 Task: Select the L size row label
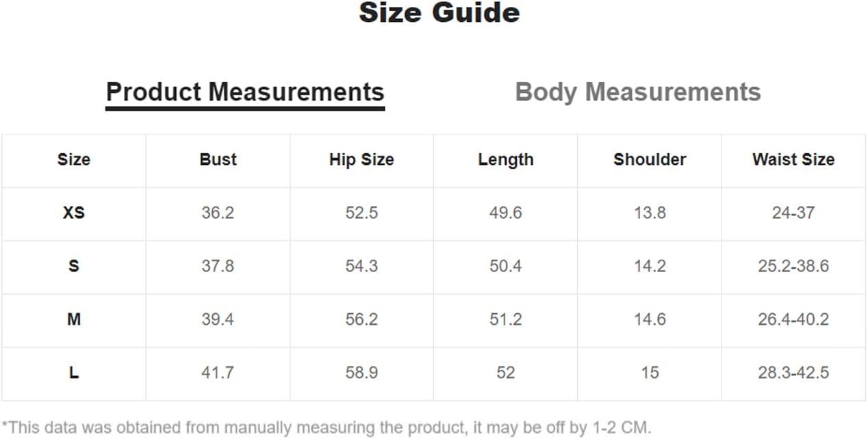click(74, 373)
